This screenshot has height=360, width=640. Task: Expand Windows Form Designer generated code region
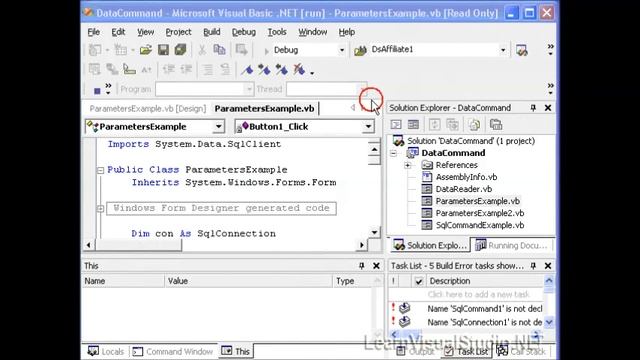tap(100, 209)
